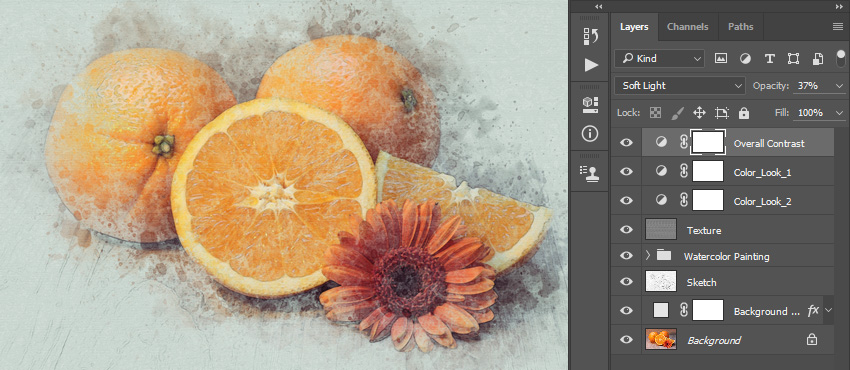This screenshot has width=850, height=370.
Task: Open the Opacity slider dropdown arrow
Action: click(840, 86)
